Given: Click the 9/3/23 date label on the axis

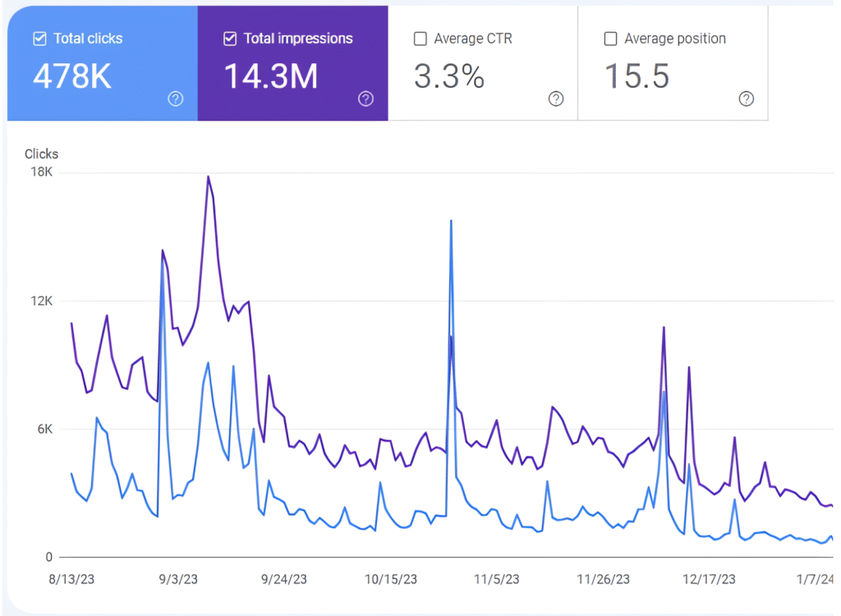Looking at the screenshot, I should click(x=177, y=579).
